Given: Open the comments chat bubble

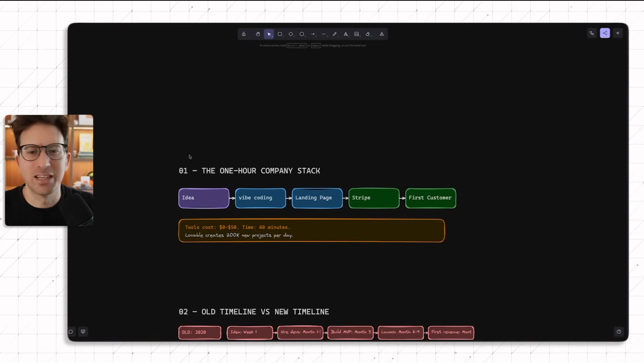Looking at the screenshot, I should 71,332.
